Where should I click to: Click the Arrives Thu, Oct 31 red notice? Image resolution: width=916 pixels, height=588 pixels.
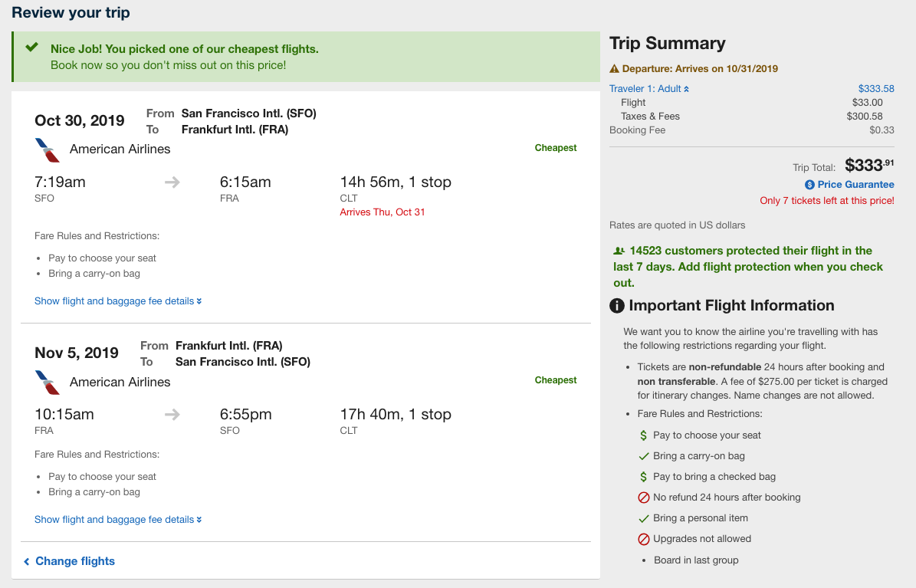point(382,212)
